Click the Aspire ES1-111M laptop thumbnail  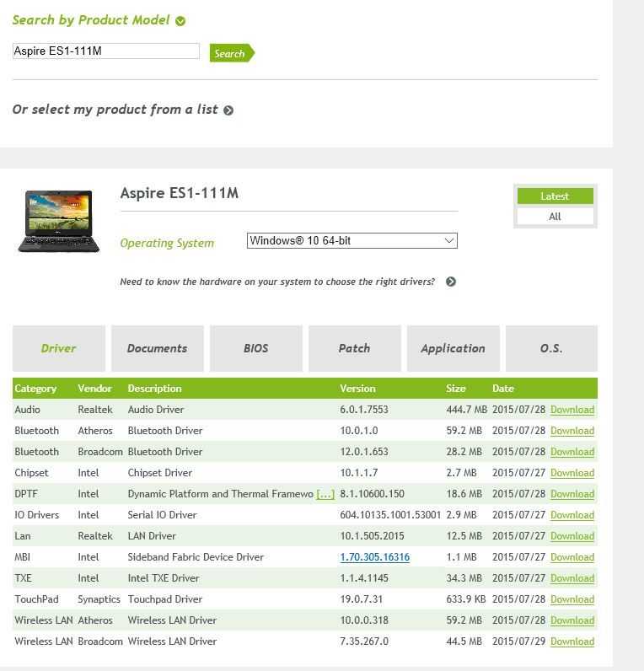(x=59, y=221)
